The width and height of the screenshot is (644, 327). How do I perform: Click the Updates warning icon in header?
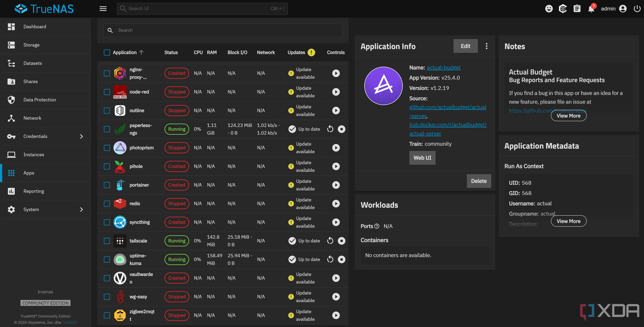coord(311,52)
